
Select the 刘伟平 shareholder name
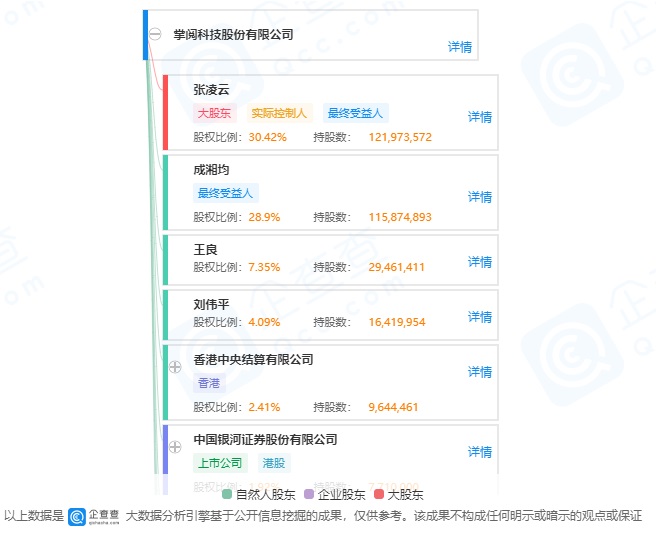211,304
